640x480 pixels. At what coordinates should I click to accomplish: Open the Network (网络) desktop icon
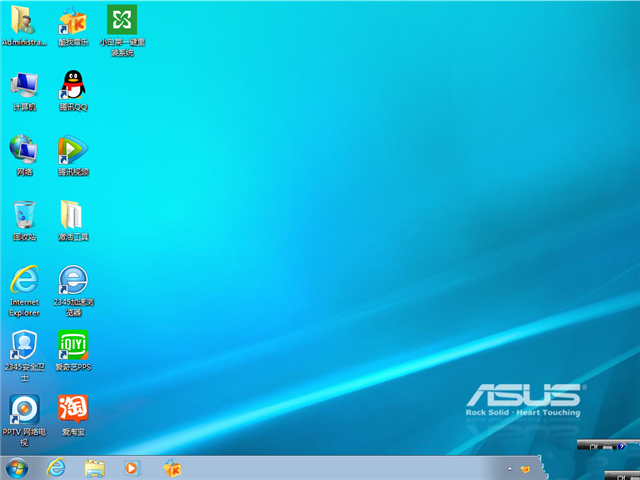click(23, 150)
